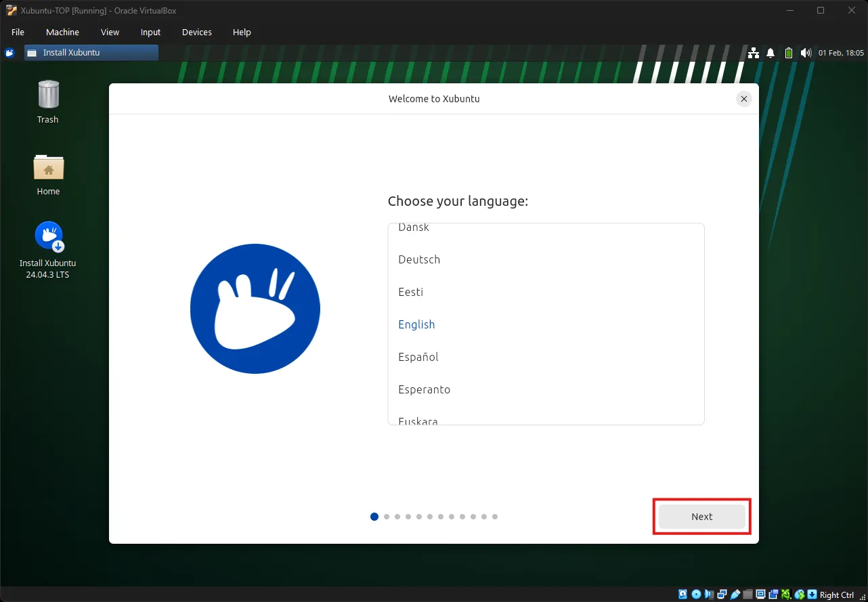Click the shared folders icon in VirtualBox statusbar

tap(747, 594)
